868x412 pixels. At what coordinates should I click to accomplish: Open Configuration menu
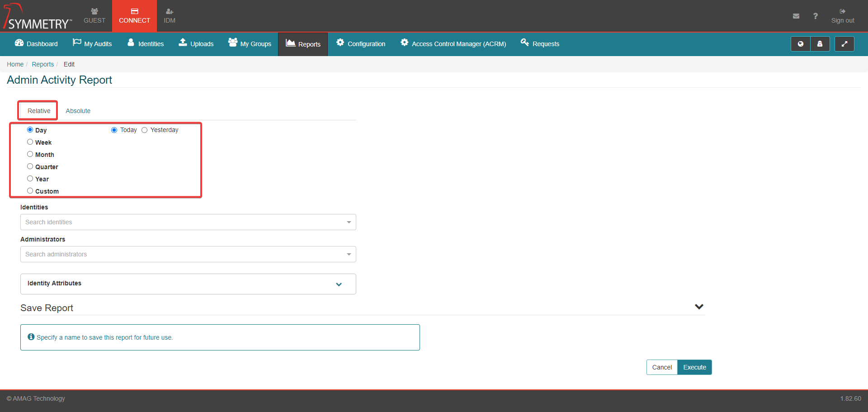tap(361, 44)
